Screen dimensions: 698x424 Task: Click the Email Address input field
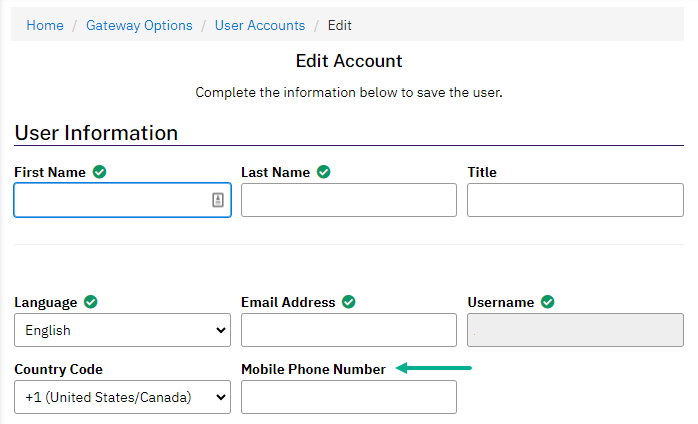coord(349,330)
